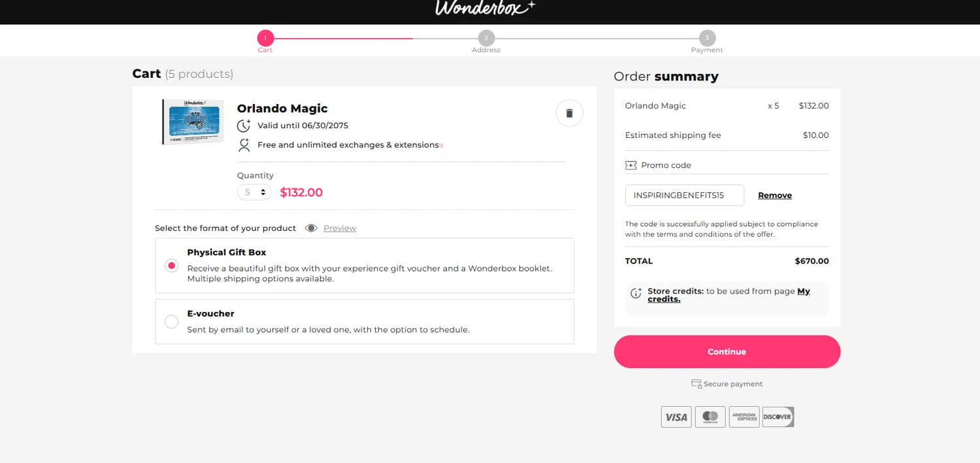Click the promo code input field
The image size is (980, 463).
point(685,196)
